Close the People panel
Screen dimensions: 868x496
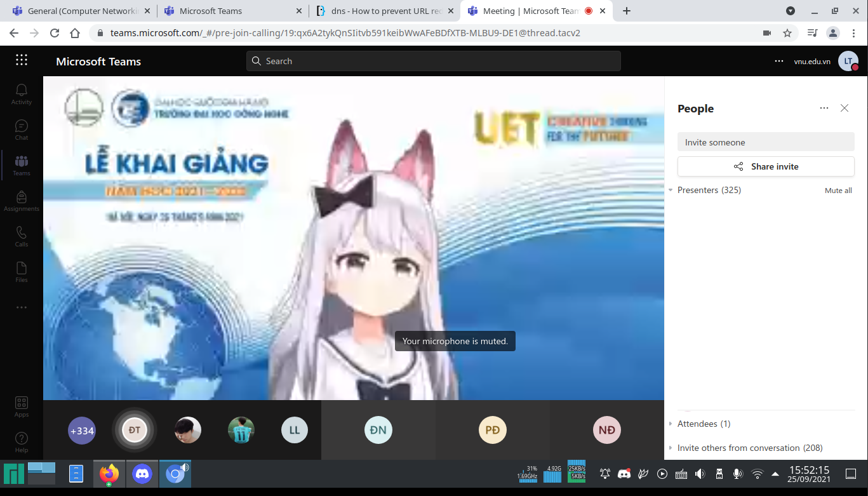point(844,108)
